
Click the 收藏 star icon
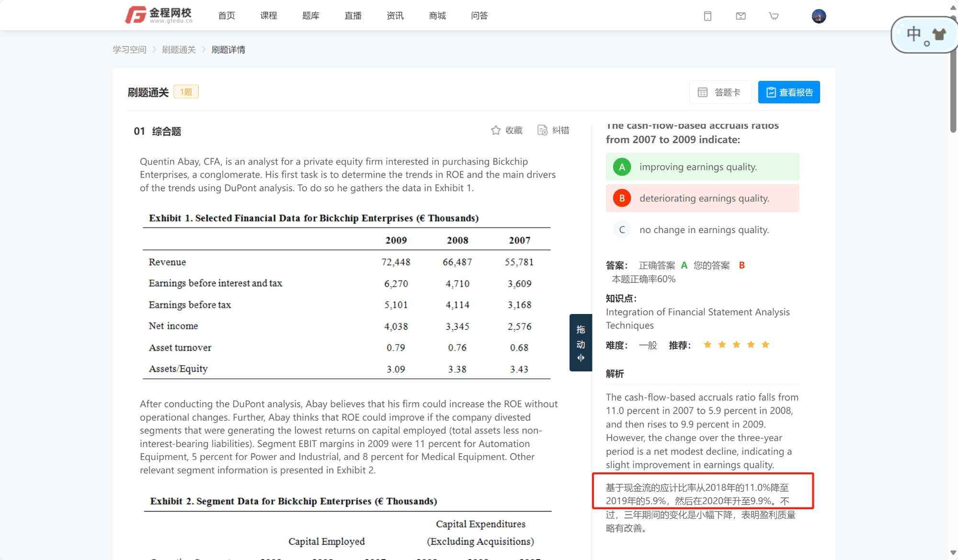point(496,130)
